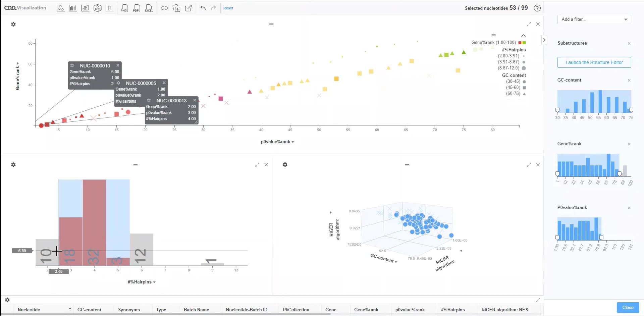Viewport: 644px width, 316px height.
Task: Open help question mark icon
Action: pos(537,8)
